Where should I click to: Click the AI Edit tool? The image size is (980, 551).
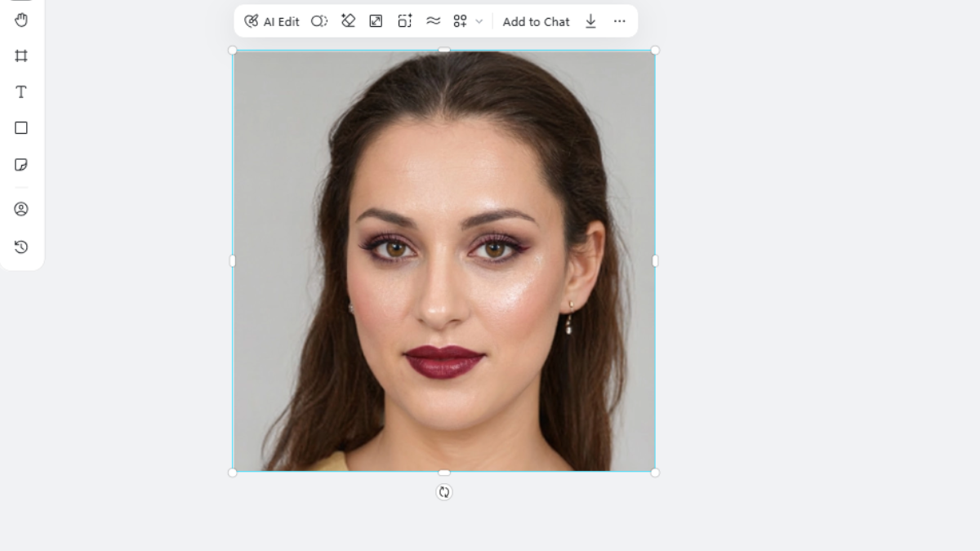271,21
